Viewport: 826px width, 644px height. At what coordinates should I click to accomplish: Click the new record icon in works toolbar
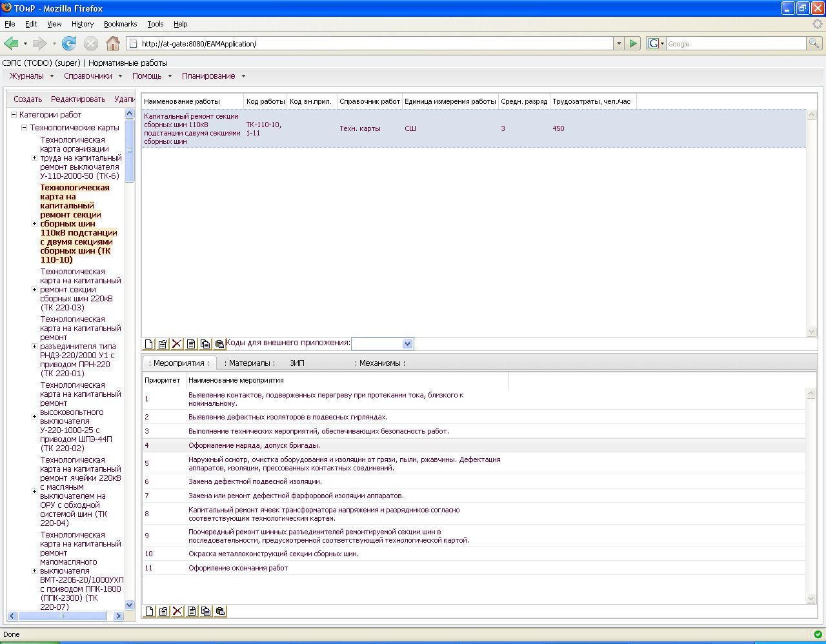click(149, 344)
